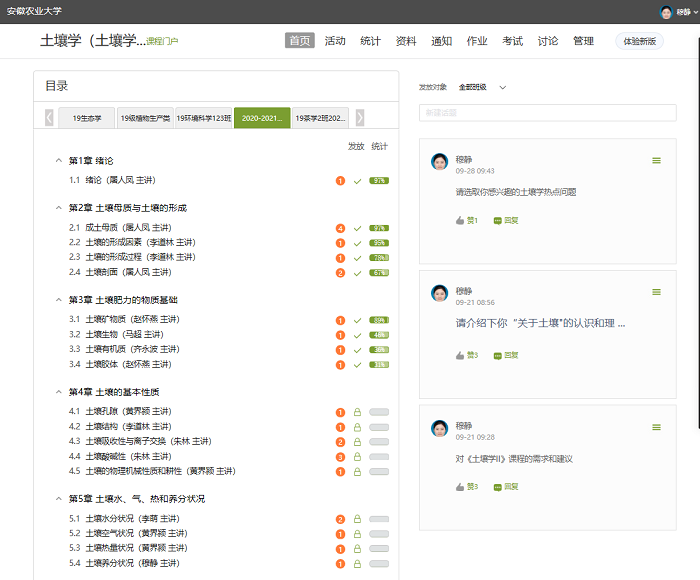
Task: Collapse the 第4章 土壤的基本性质 chapter
Action: pyautogui.click(x=59, y=392)
